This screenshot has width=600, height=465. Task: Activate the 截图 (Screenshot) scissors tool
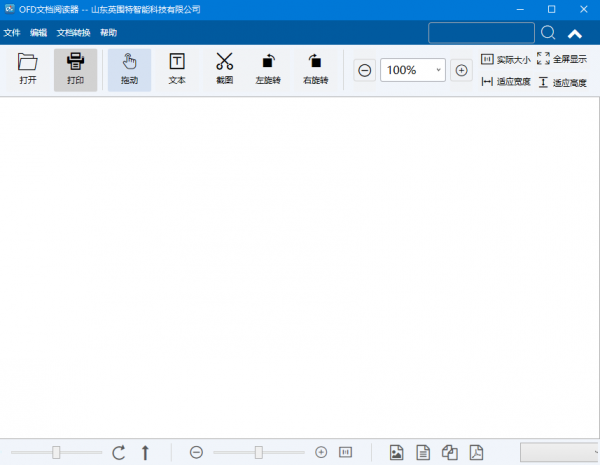coord(224,63)
